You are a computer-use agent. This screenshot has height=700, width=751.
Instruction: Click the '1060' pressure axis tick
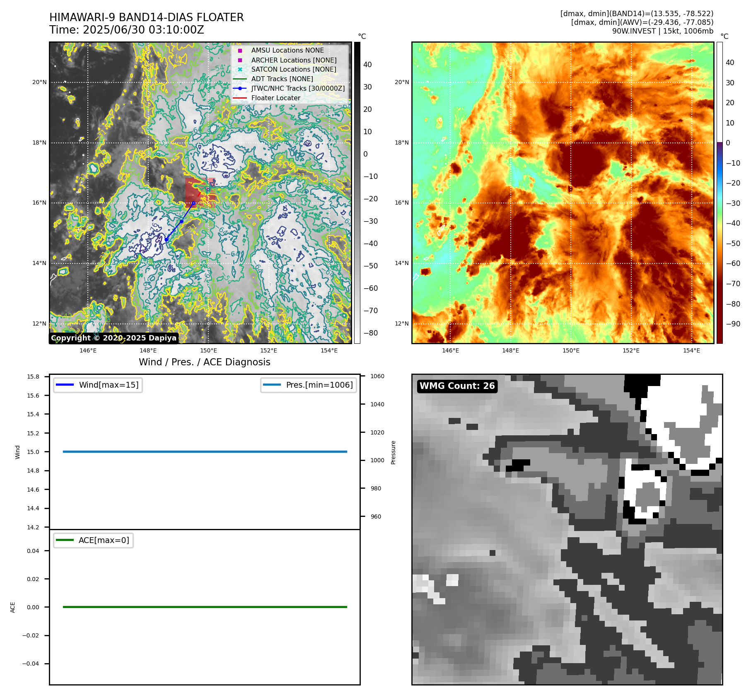[377, 377]
